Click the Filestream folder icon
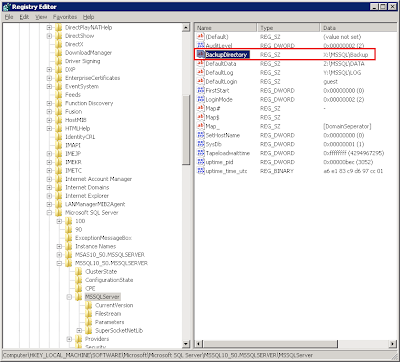The image size is (400, 362). [89, 314]
